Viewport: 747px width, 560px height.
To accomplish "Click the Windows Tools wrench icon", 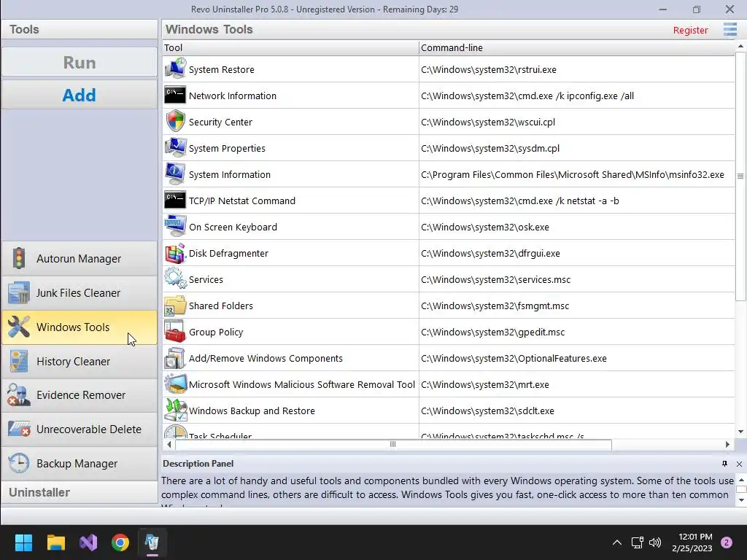I will coord(19,327).
